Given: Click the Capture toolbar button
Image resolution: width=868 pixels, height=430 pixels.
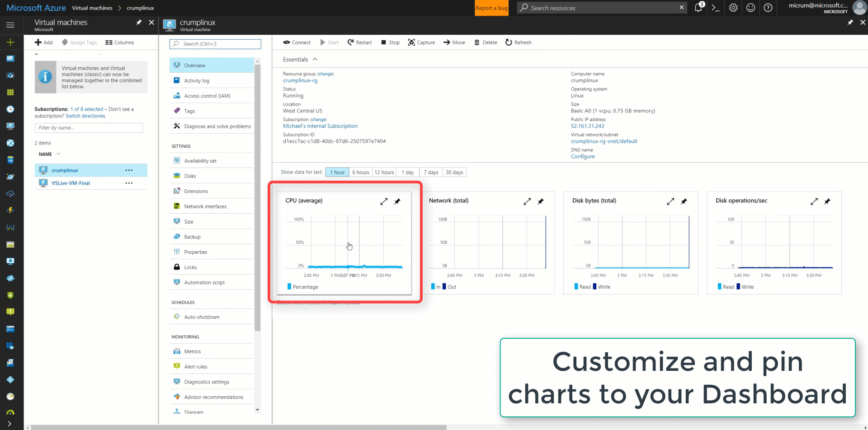Looking at the screenshot, I should pos(421,42).
